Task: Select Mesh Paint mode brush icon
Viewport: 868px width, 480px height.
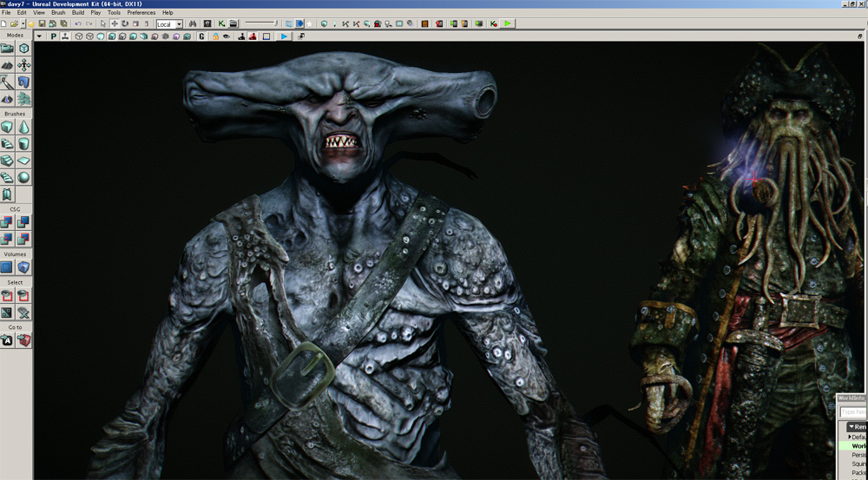Action: pyautogui.click(x=7, y=82)
